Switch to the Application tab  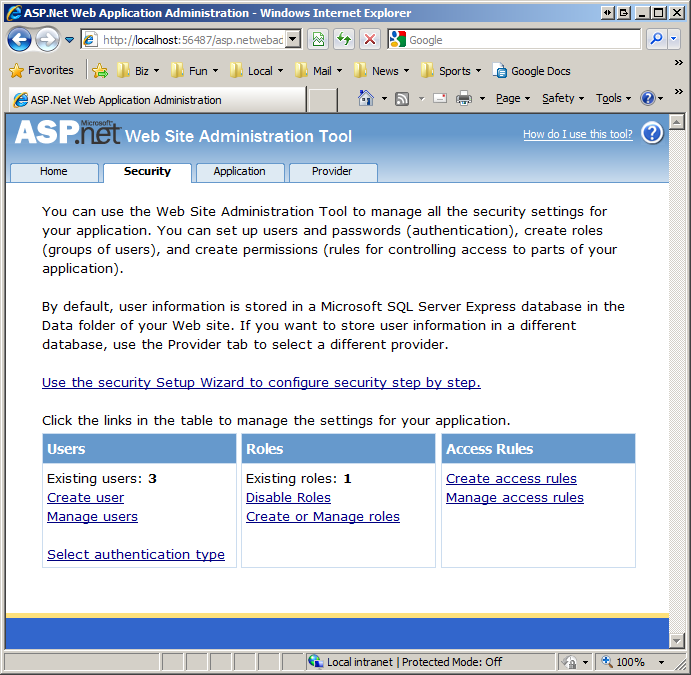coord(239,172)
